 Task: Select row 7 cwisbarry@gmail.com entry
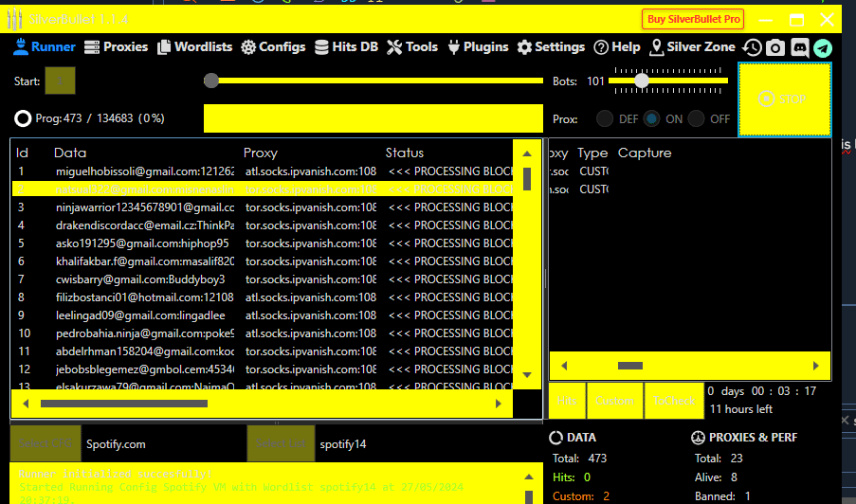tap(142, 279)
